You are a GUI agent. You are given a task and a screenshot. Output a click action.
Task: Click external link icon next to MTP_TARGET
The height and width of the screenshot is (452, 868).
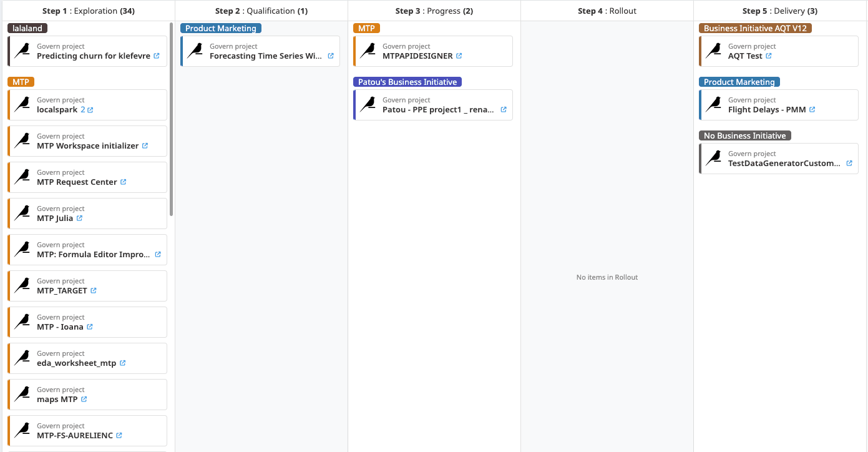click(x=94, y=291)
